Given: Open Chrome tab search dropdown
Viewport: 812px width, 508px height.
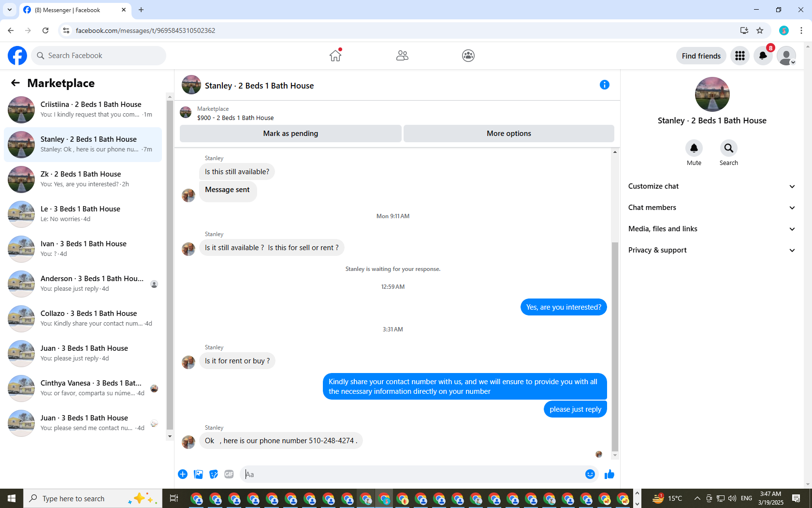Looking at the screenshot, I should (x=10, y=10).
